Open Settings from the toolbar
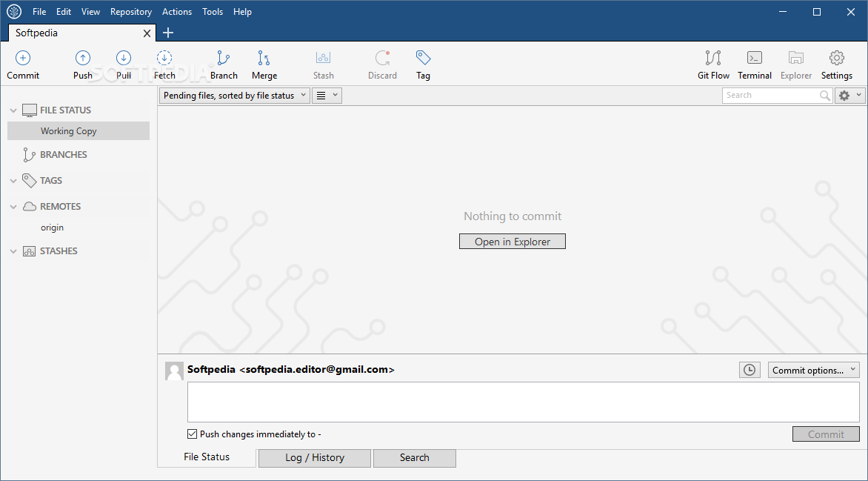The height and width of the screenshot is (481, 868). click(x=836, y=58)
